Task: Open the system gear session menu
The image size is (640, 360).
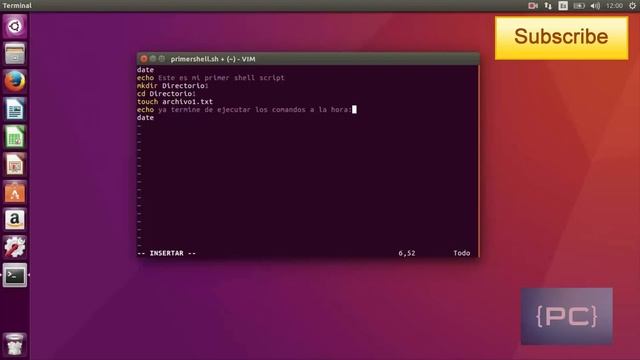Action: tap(632, 6)
